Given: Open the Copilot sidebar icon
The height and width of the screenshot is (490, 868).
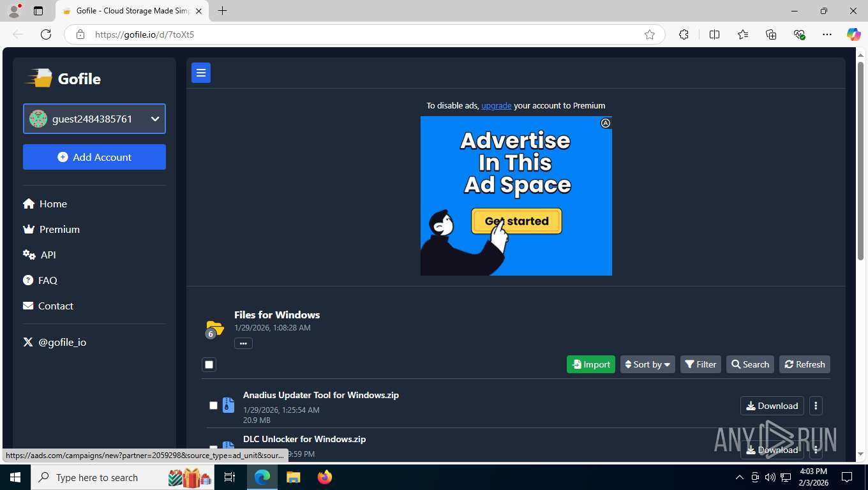Looking at the screenshot, I should (x=853, y=34).
